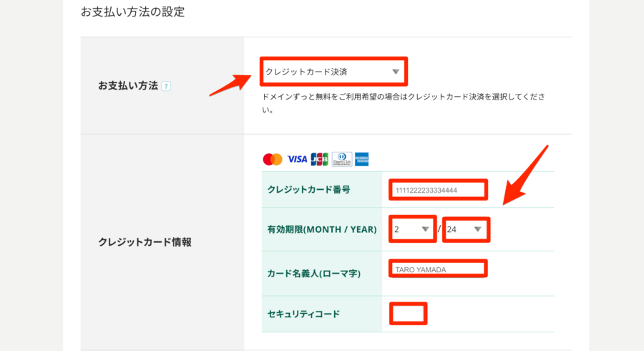
Task: Expand the expiry month dropdown
Action: (413, 229)
